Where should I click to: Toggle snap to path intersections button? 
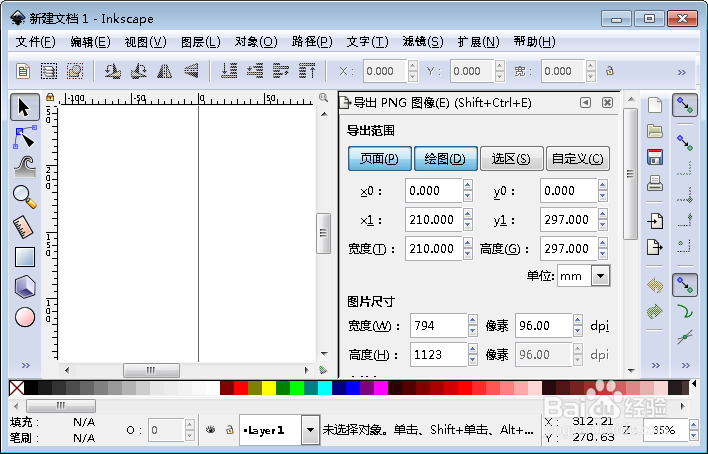pos(685,337)
